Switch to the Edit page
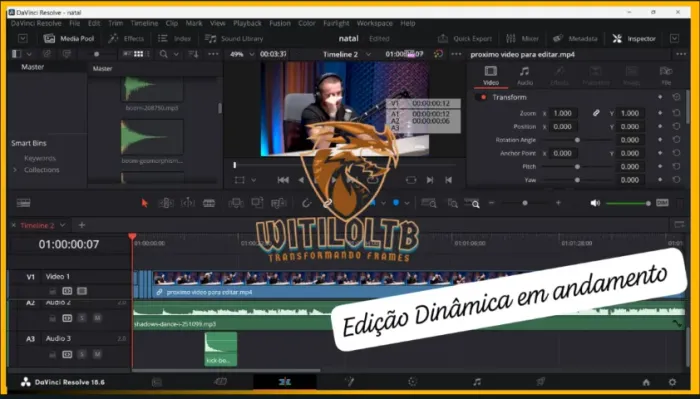700x399 pixels. pos(284,382)
